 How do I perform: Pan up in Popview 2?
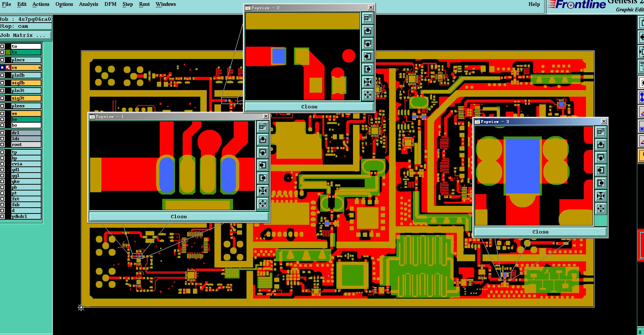[x=368, y=31]
